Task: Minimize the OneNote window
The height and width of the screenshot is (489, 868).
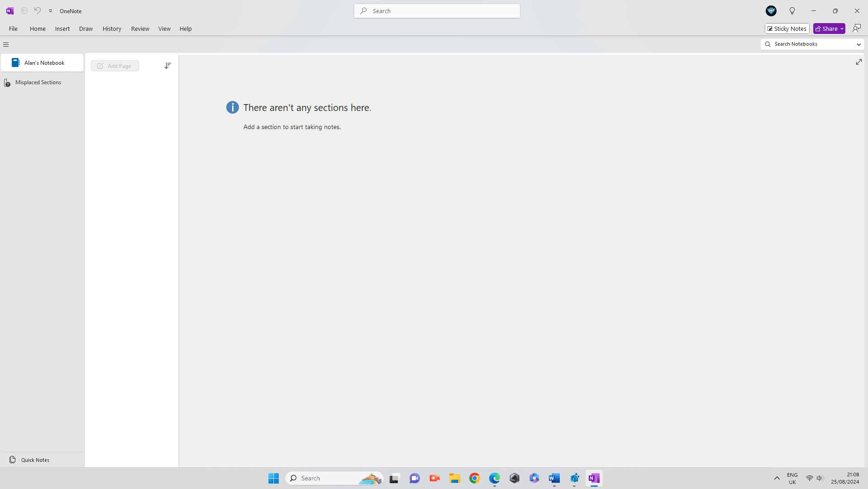Action: pyautogui.click(x=814, y=11)
